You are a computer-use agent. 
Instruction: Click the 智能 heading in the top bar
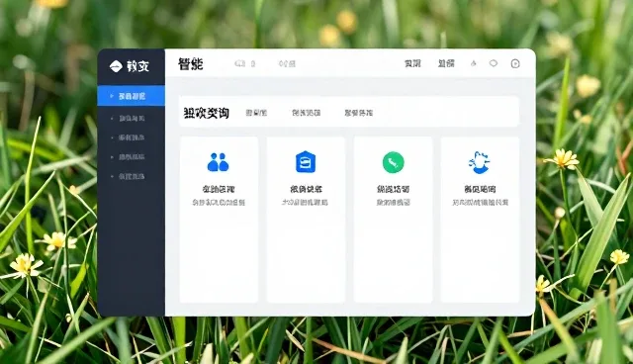[191, 64]
